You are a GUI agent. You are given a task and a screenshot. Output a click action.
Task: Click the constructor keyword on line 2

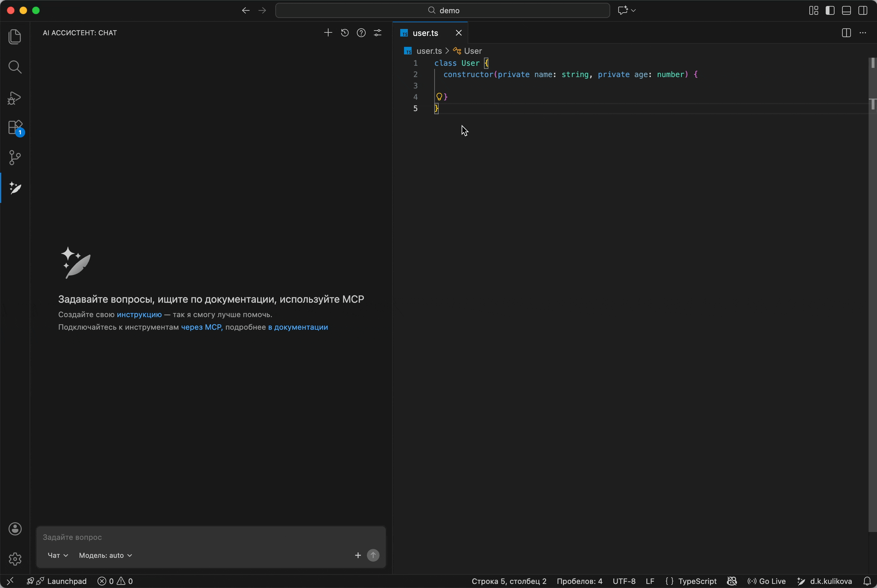[468, 74]
